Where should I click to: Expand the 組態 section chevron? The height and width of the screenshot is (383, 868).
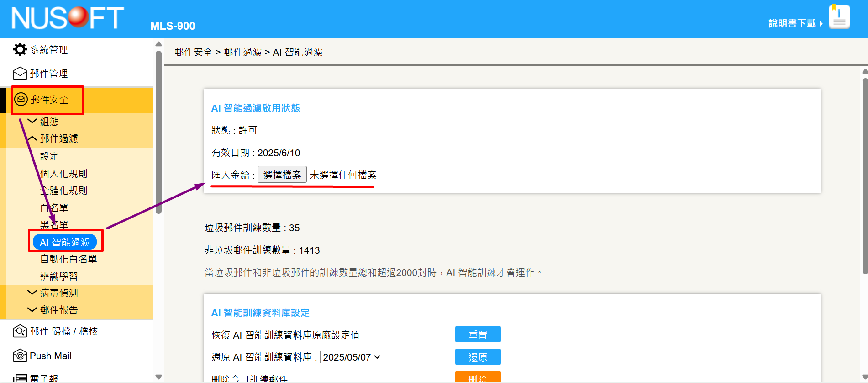[x=32, y=121]
